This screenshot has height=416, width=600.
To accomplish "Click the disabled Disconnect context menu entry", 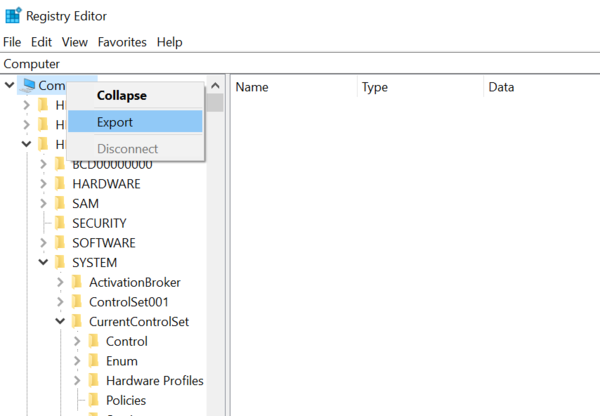I will 135,148.
